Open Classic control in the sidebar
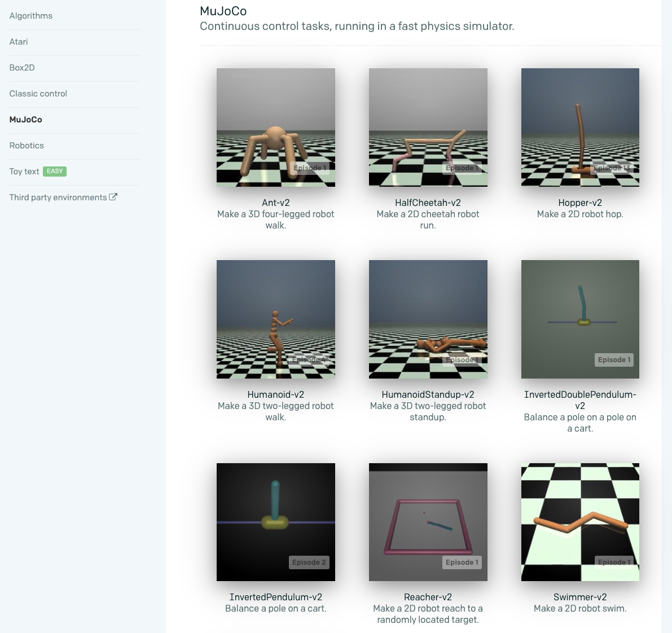Viewport: 672px width, 633px height. [38, 94]
